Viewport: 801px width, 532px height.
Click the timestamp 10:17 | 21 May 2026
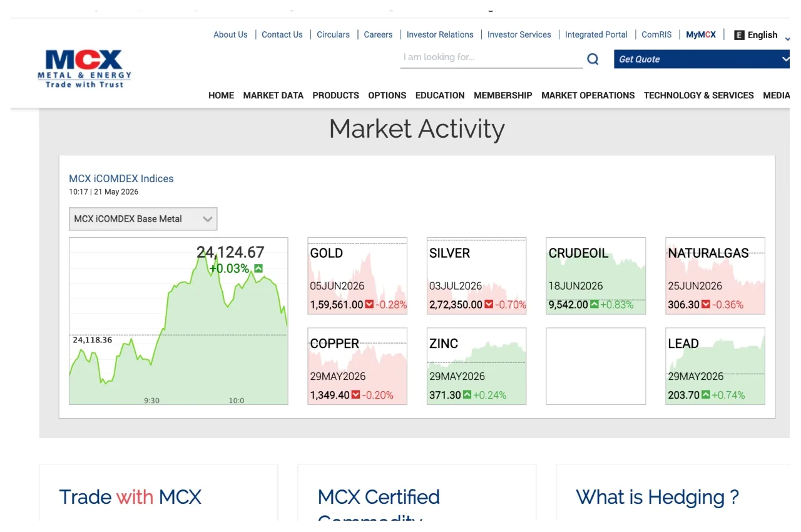(104, 192)
